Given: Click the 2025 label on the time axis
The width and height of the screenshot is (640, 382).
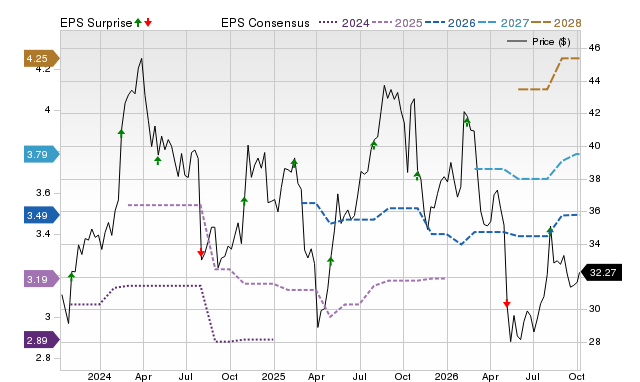Looking at the screenshot, I should pos(273,376).
